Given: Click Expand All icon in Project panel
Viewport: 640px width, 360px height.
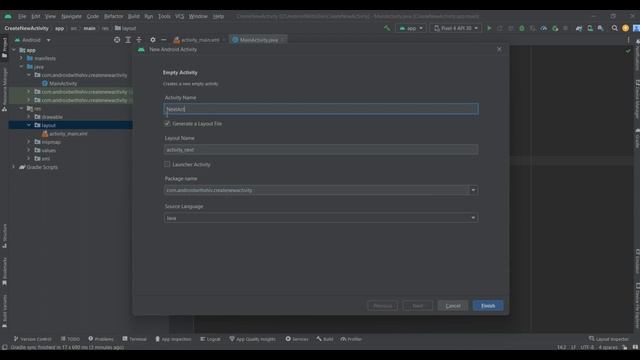Looking at the screenshot, I should [128, 40].
